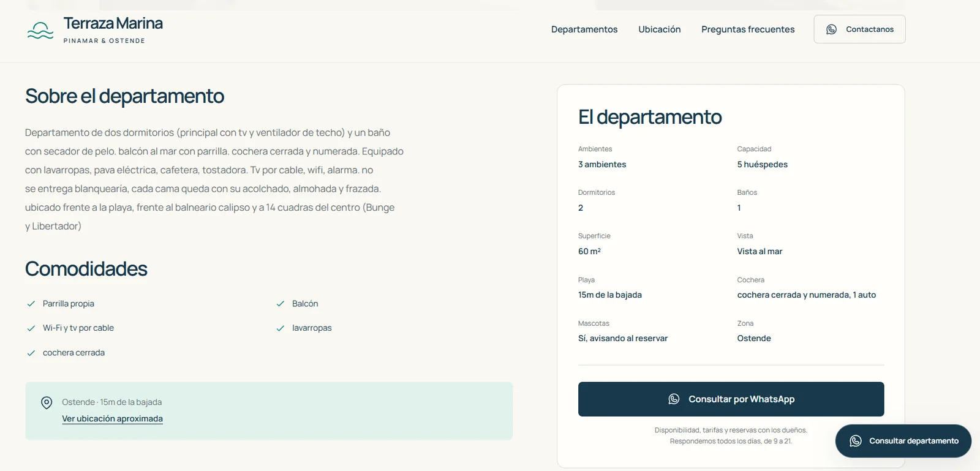This screenshot has width=980, height=471.
Task: Click the checkmark icon next to cochera cerrada
Action: pyautogui.click(x=31, y=353)
